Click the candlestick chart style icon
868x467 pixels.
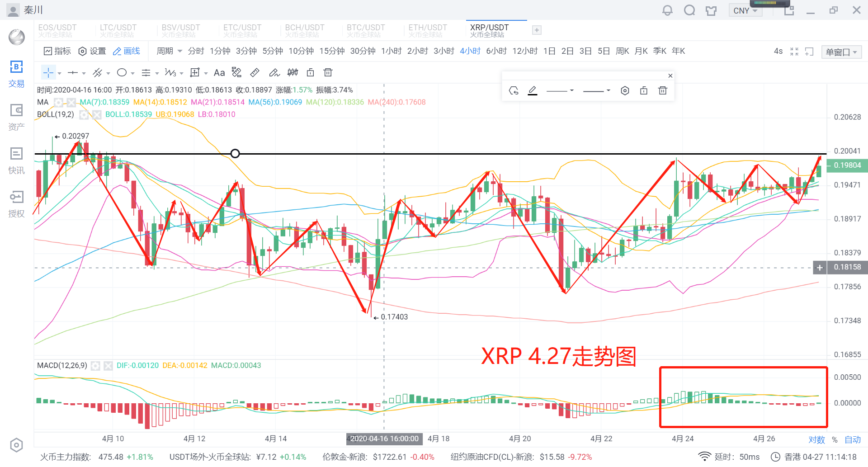(292, 72)
